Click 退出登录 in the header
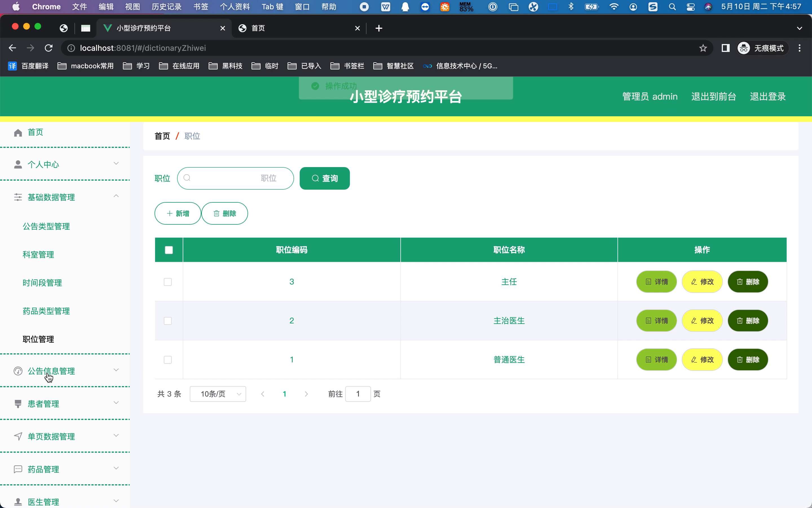Image resolution: width=812 pixels, height=508 pixels. (768, 97)
